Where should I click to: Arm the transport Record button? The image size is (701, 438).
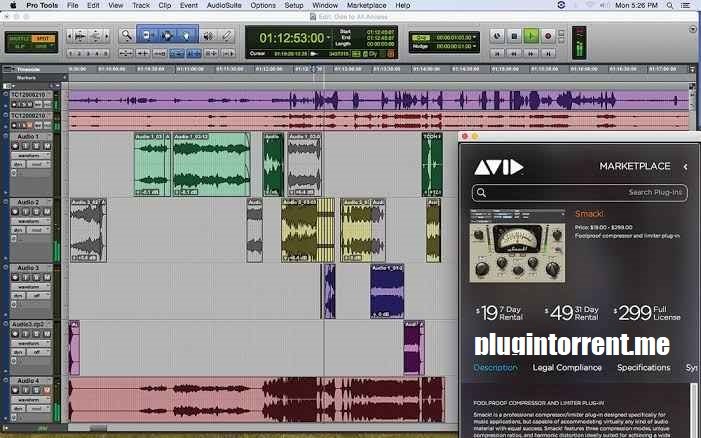(x=548, y=36)
